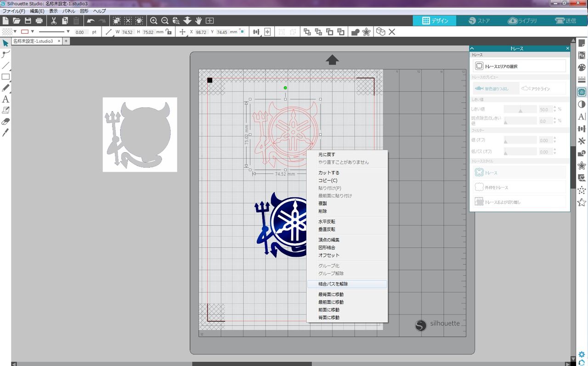Click the Weld icon in the quick toolbar
The image size is (588, 366).
(355, 32)
